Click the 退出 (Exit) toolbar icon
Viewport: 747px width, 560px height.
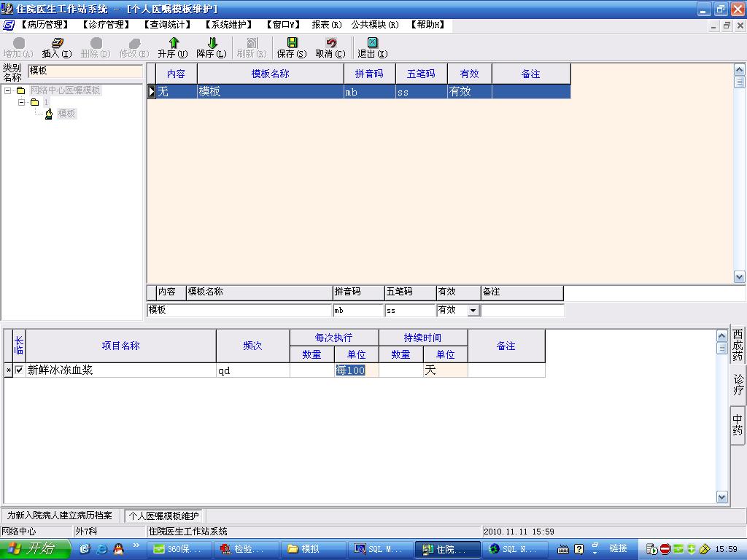click(x=372, y=44)
